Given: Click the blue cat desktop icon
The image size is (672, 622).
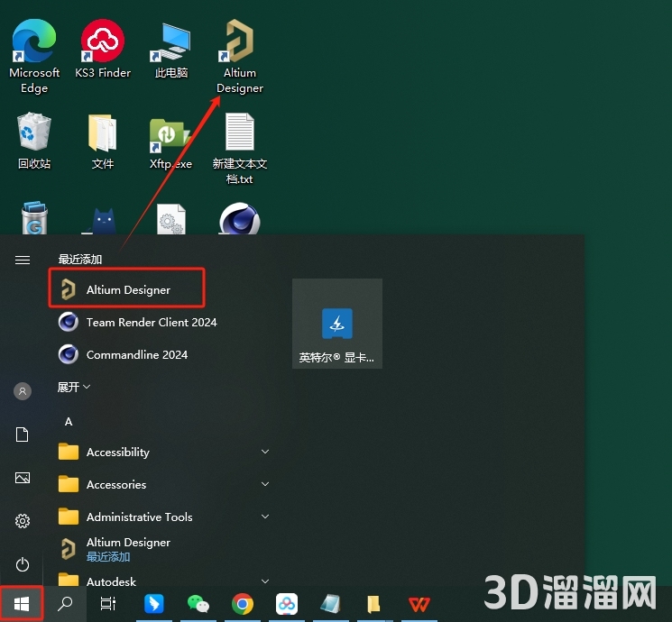Looking at the screenshot, I should pos(102,221).
